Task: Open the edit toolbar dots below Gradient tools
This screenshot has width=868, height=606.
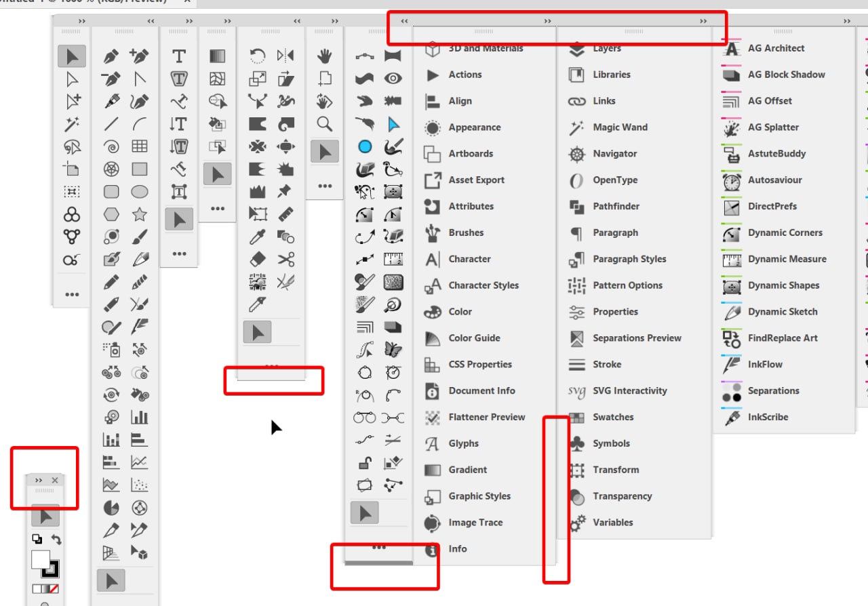Action: click(217, 209)
